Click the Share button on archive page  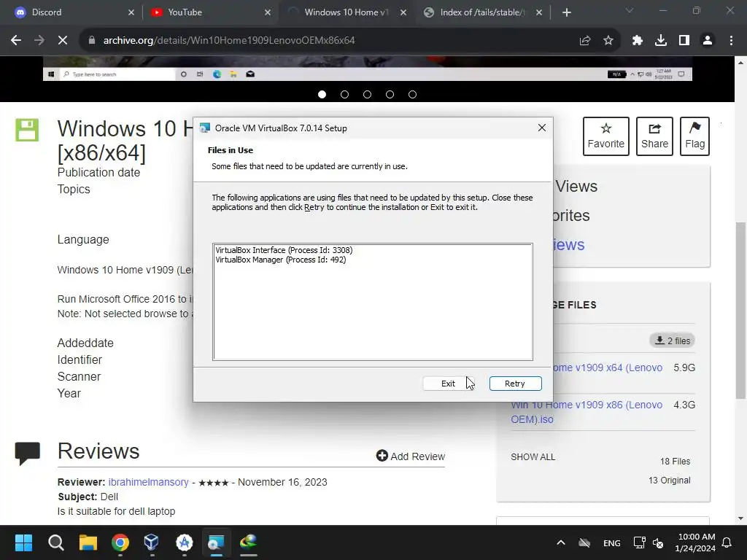(654, 136)
